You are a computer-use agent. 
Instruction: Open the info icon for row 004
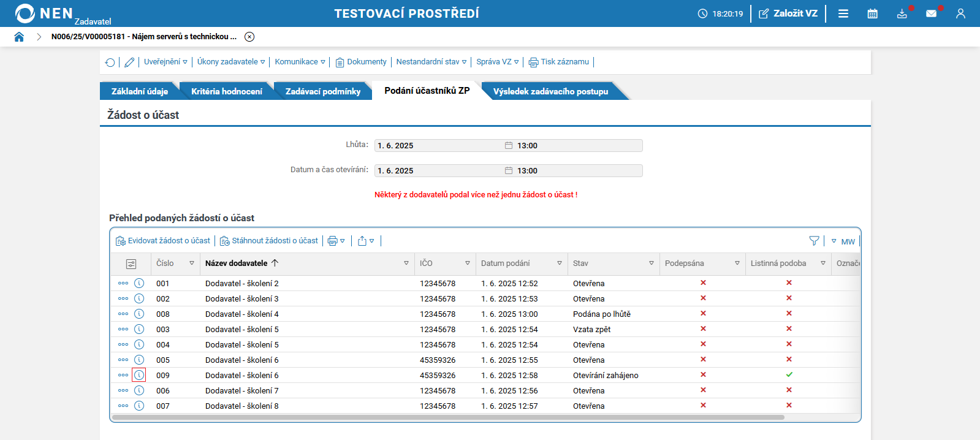tap(139, 344)
